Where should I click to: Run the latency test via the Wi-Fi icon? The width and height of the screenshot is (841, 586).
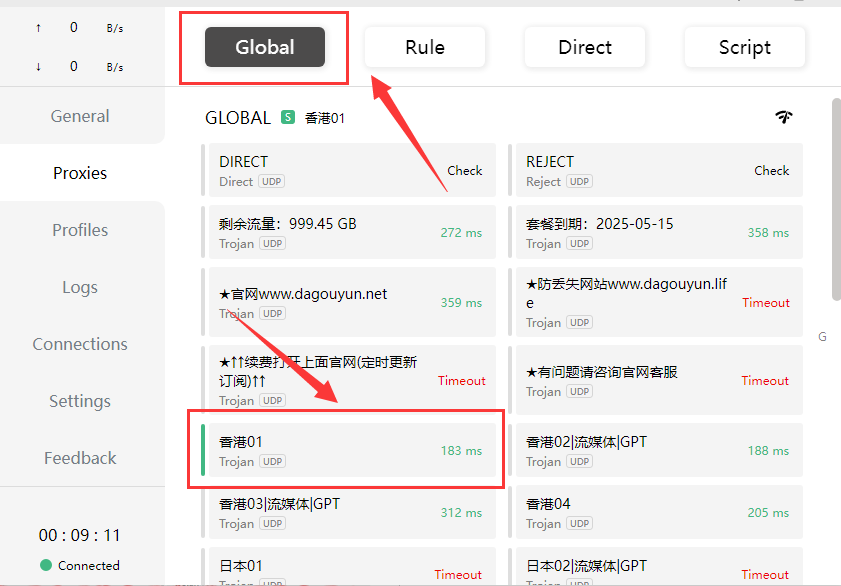tap(784, 117)
